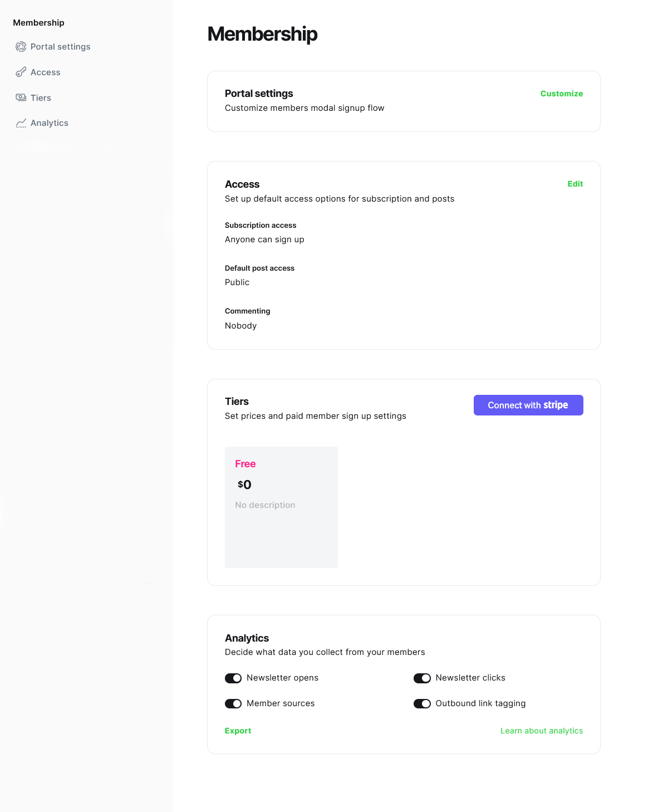
Task: Click Customize for Portal settings
Action: click(561, 94)
